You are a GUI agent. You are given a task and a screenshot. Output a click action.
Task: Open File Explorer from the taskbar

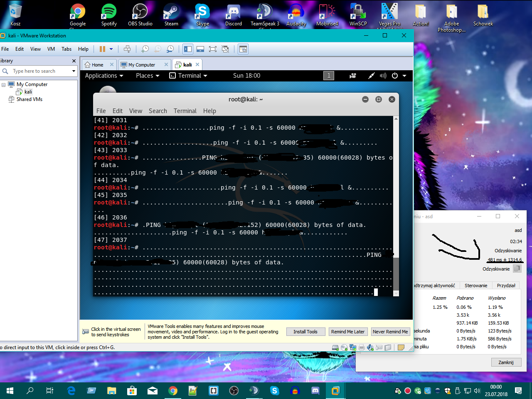pos(112,391)
